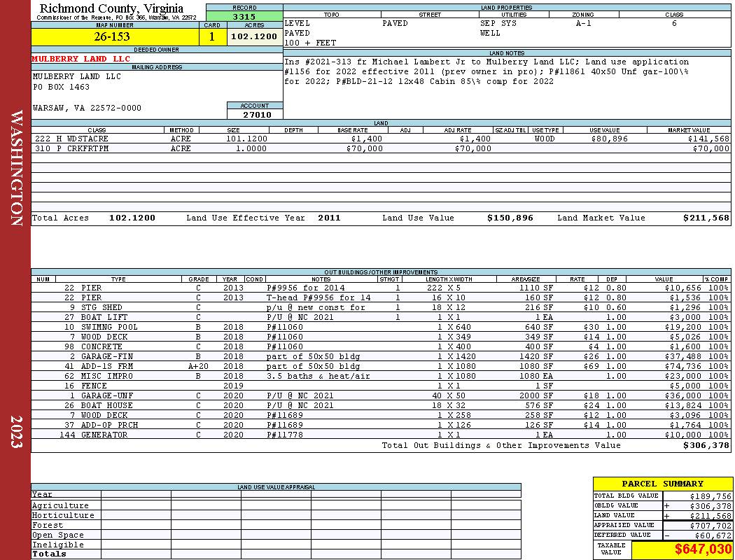Click deeded owner MULBERRY LAND LLC in red

[x=81, y=59]
